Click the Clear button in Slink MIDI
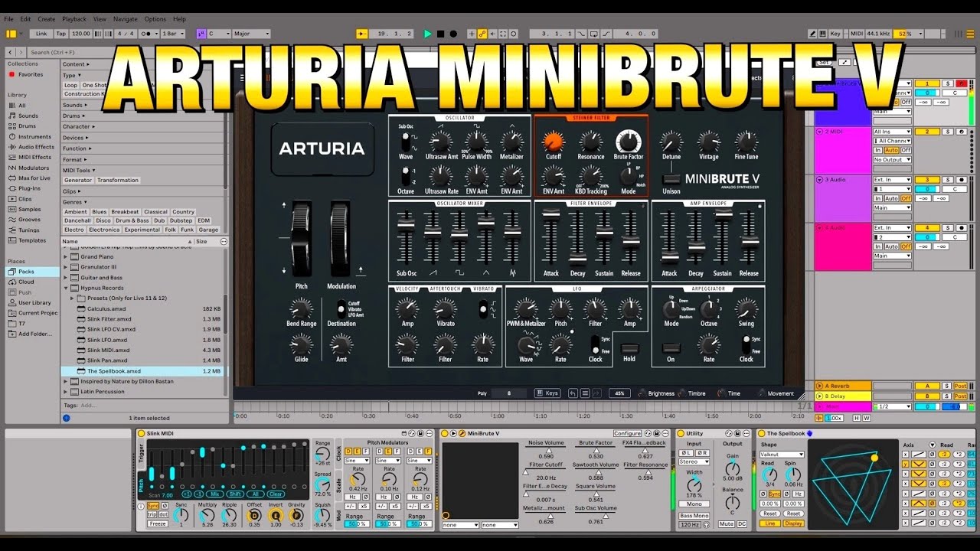The image size is (980, 551). pos(276,494)
